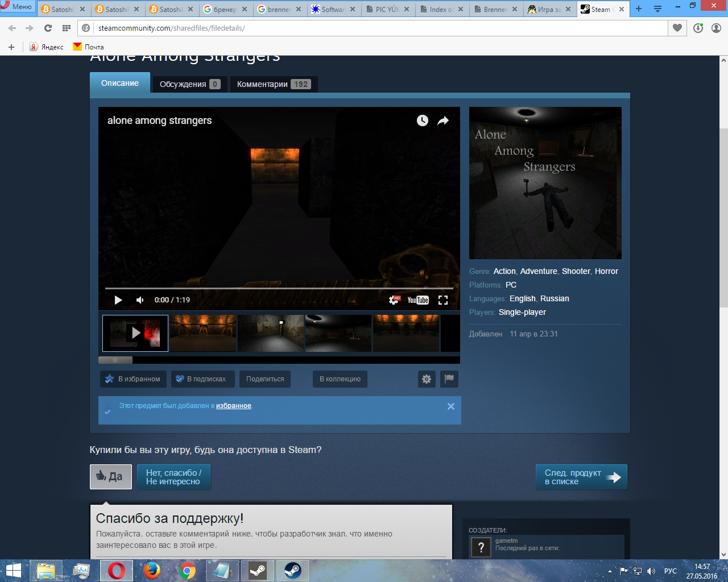Click the Shooter genre link
The width and height of the screenshot is (728, 582).
(x=576, y=271)
